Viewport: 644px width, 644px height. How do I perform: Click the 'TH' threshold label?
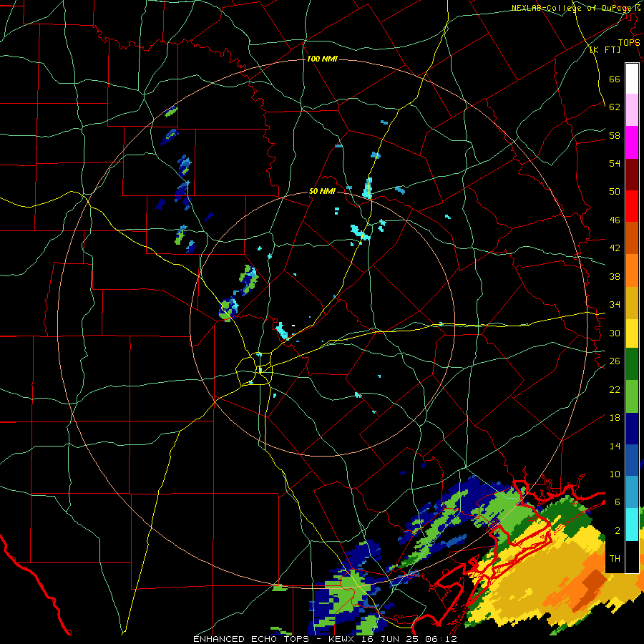(615, 558)
